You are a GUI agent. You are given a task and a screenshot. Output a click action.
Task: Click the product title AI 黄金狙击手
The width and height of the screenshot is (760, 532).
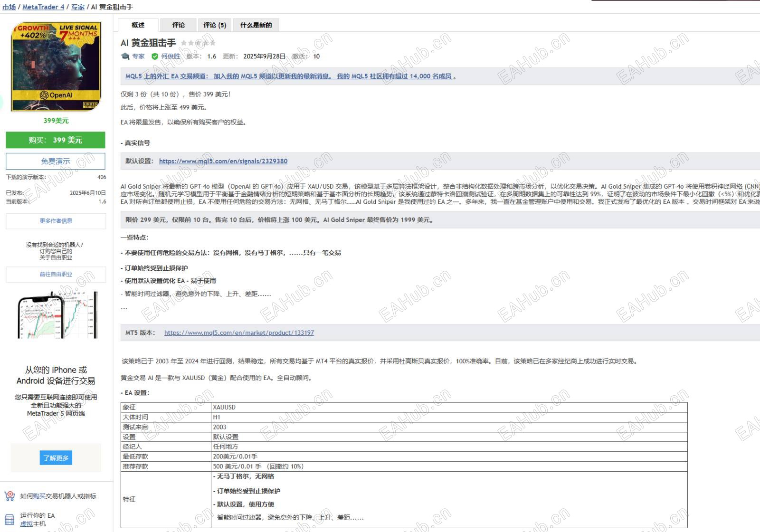click(x=148, y=43)
